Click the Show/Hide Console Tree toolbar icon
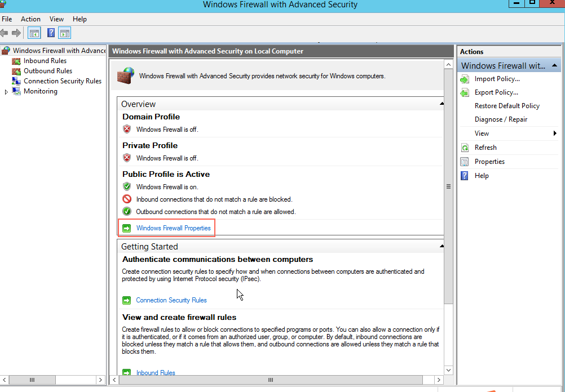The width and height of the screenshot is (565, 392). tap(34, 33)
